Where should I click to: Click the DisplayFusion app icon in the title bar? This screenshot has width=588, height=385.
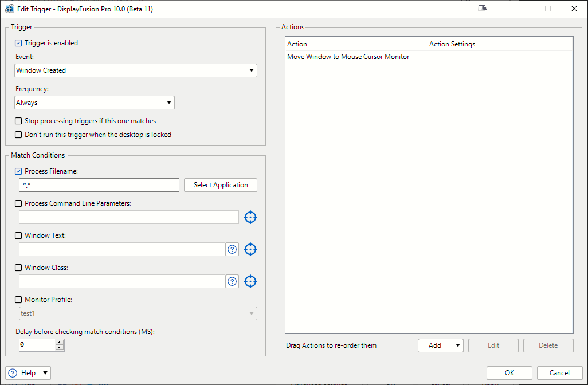pos(10,9)
